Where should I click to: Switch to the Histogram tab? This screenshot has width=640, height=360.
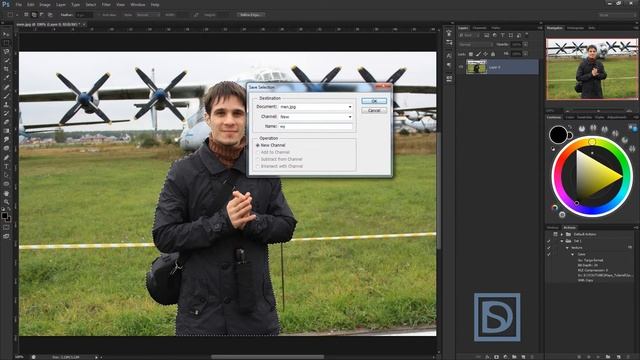(x=576, y=28)
